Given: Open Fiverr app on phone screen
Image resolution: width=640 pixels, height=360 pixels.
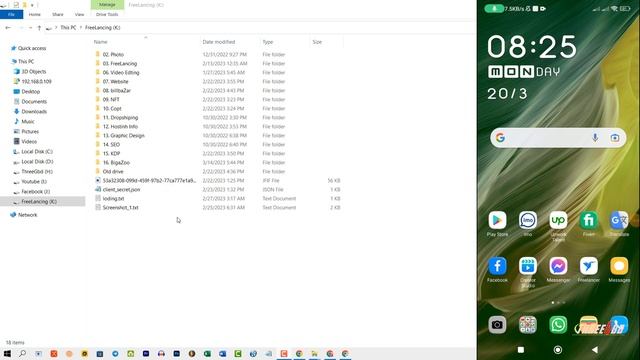Looking at the screenshot, I should (x=589, y=220).
